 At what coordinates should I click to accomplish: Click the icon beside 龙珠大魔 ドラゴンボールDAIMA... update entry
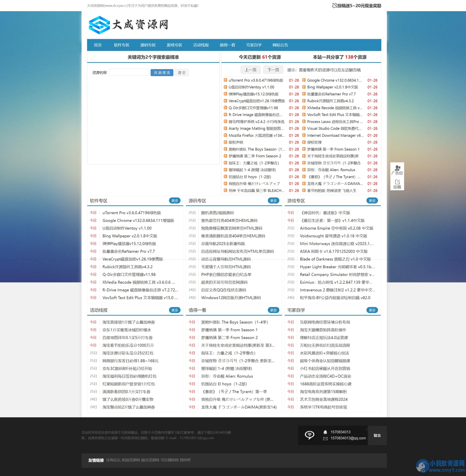tap(304, 184)
